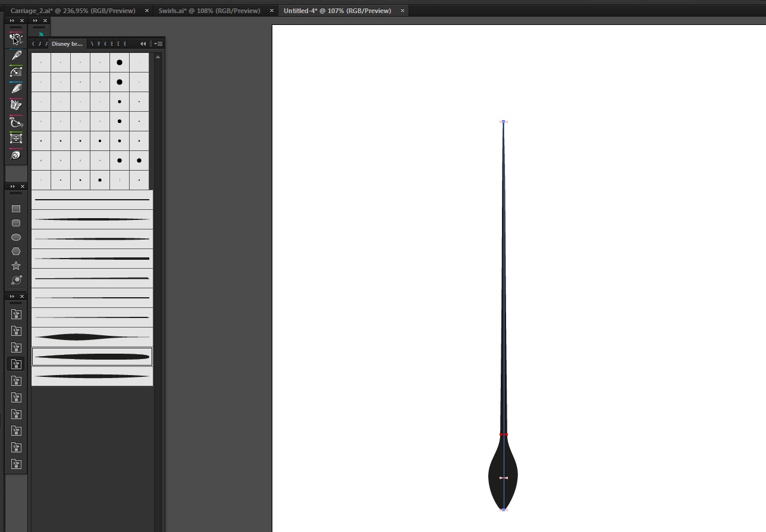Click the last icon in the bottom tool panel
Screen dimensions: 766x532
click(16, 464)
